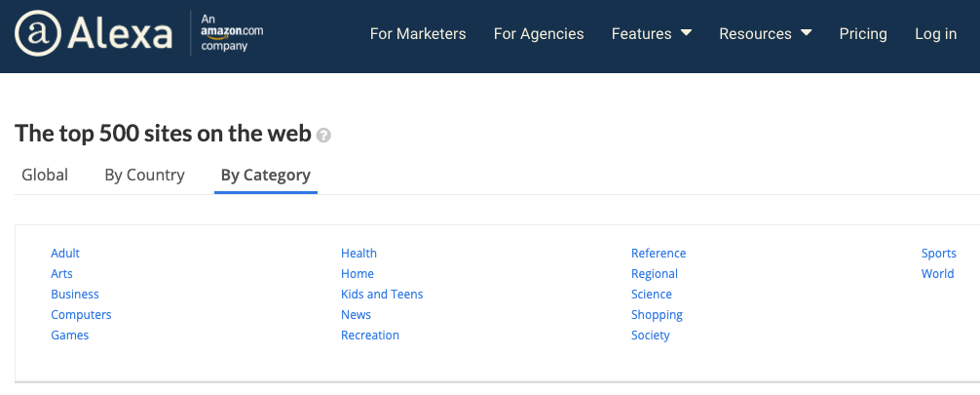This screenshot has width=980, height=395.
Task: Browse the Games category
Action: (x=70, y=335)
